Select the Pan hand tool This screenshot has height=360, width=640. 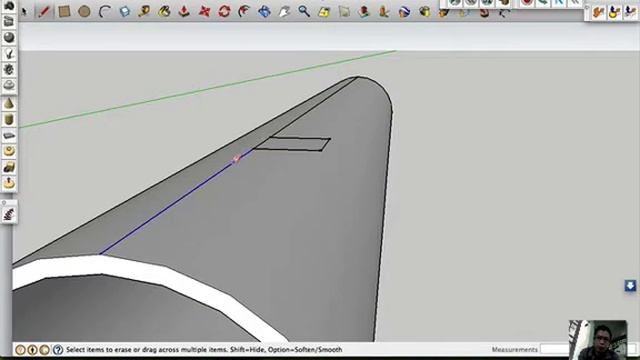pyautogui.click(x=284, y=11)
